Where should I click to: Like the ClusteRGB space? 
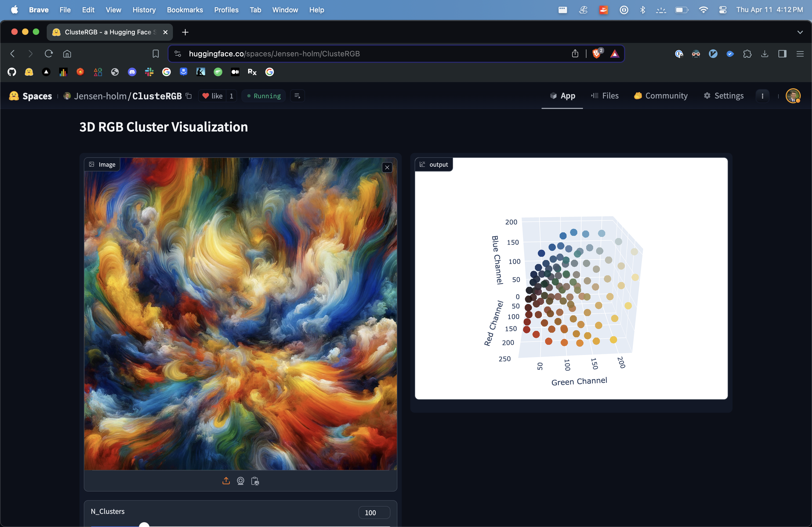pos(213,96)
